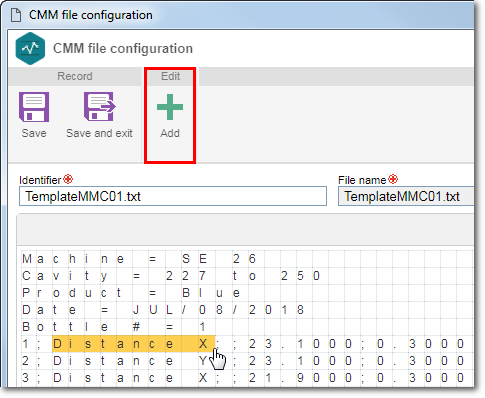Click the Save floppy disk icon

click(x=34, y=107)
